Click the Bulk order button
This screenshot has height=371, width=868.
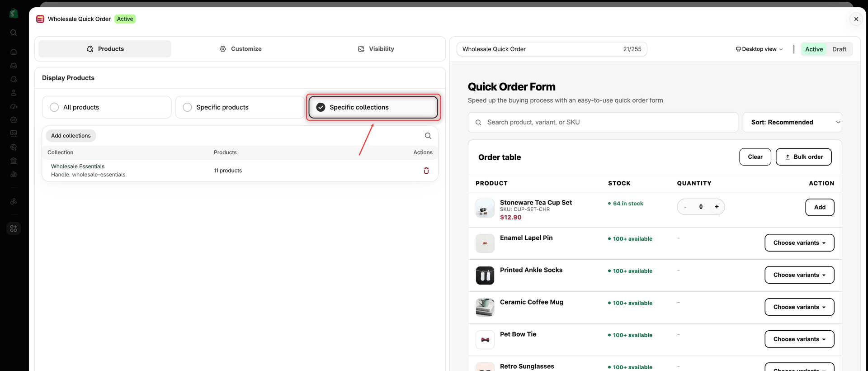[804, 157]
